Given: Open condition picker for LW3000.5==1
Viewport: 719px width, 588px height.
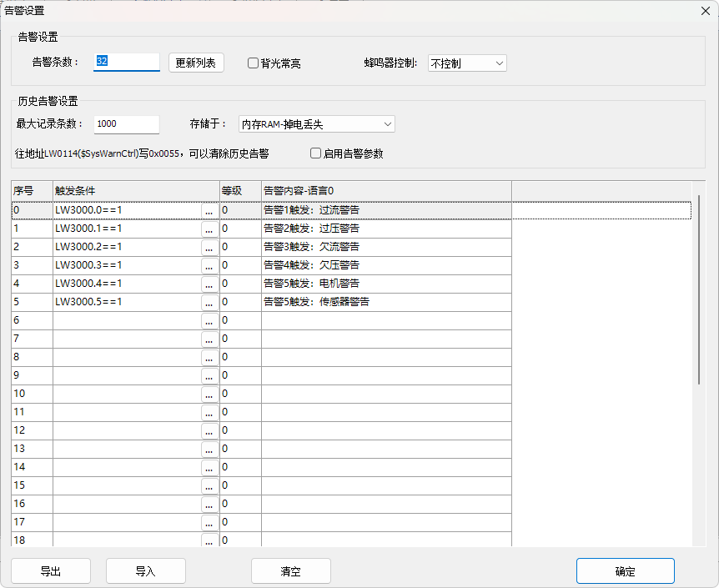Looking at the screenshot, I should pyautogui.click(x=209, y=302).
